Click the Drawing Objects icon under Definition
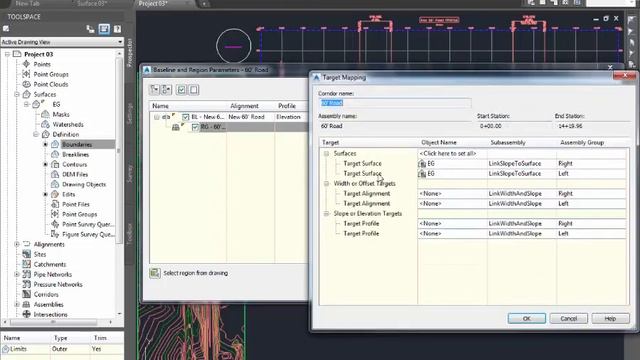Screen dimensions: 640x360 [x=55, y=184]
